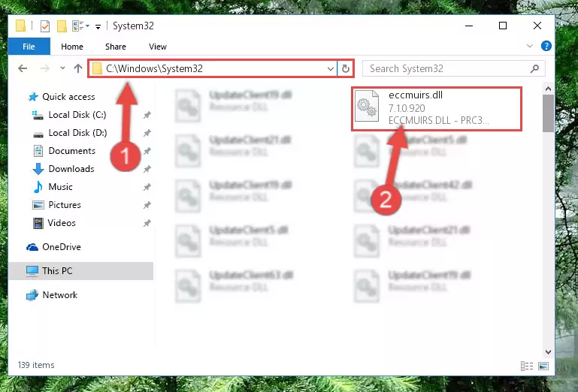Screen dimensions: 578x392
Task: Open the File menu tab
Action: click(29, 47)
